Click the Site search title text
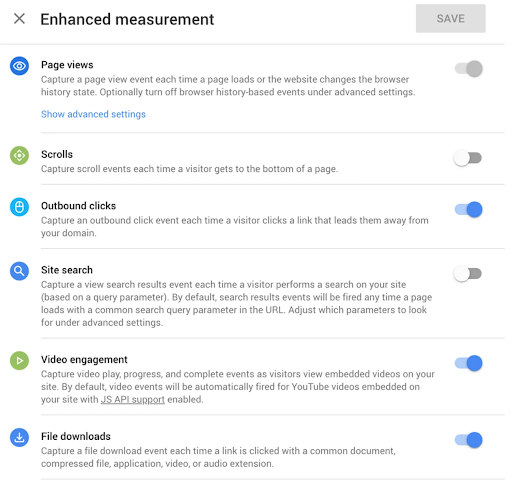This screenshot has width=512, height=487. 67,270
